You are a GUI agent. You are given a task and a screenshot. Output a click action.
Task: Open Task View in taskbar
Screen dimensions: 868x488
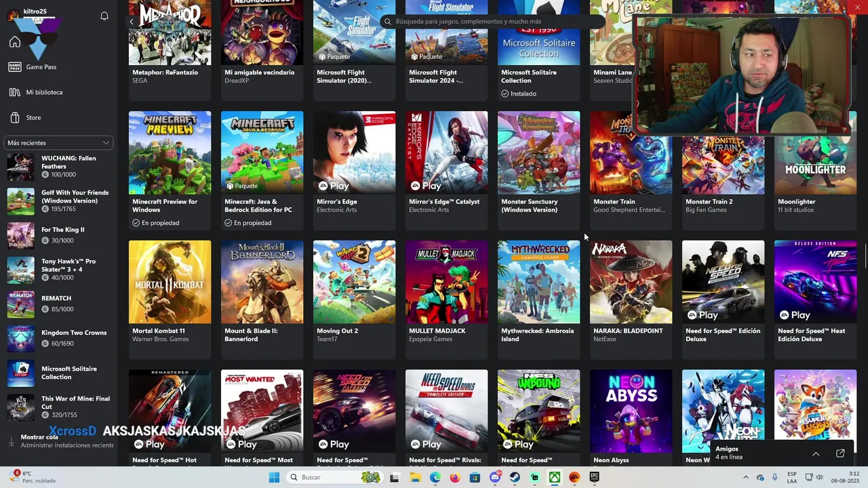click(395, 478)
